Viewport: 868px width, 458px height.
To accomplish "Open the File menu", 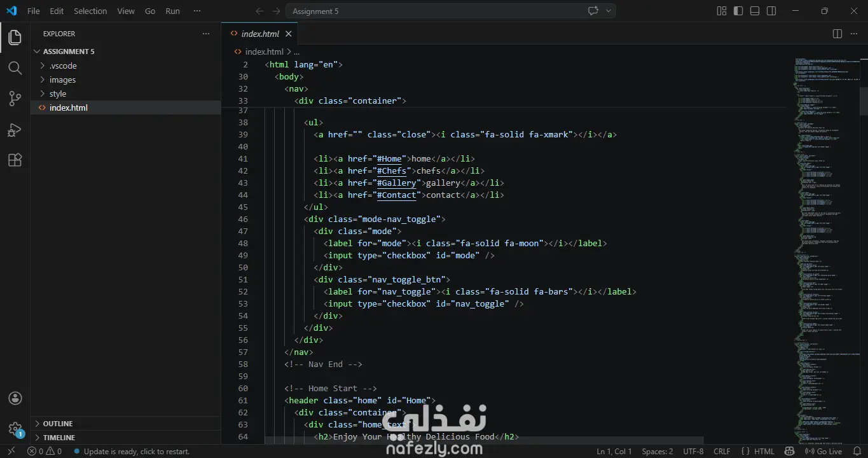I will point(34,11).
